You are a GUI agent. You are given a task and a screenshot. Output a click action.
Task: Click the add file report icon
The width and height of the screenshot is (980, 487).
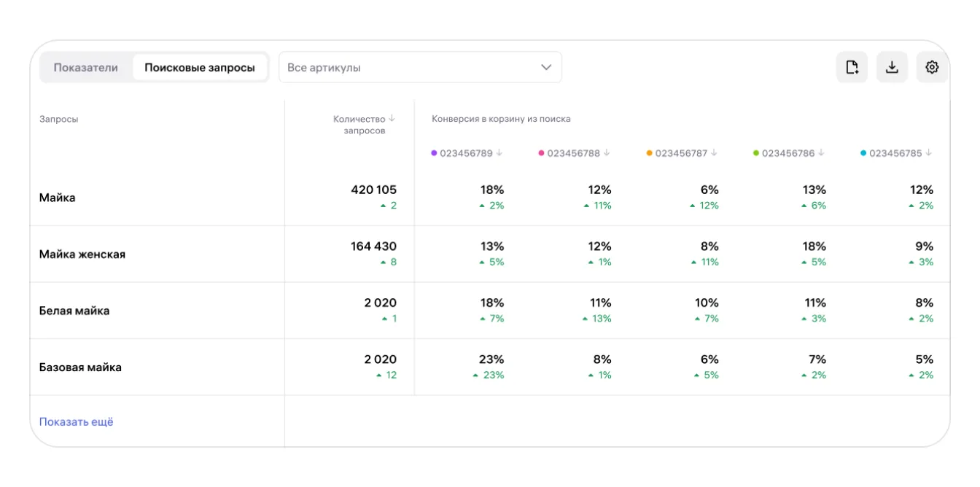(852, 67)
